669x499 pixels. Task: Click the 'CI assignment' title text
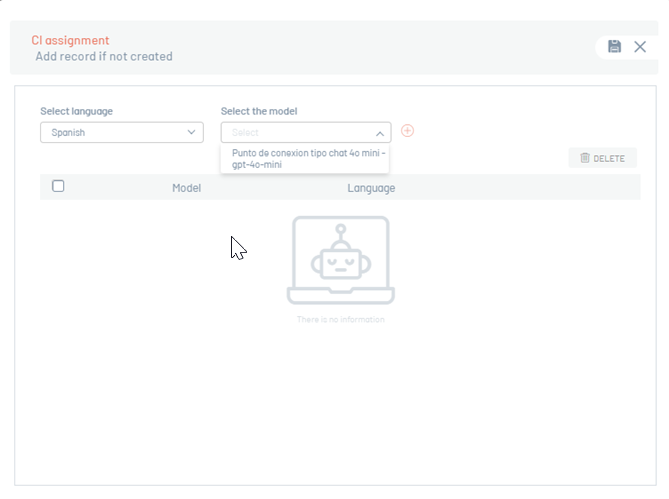pos(70,40)
